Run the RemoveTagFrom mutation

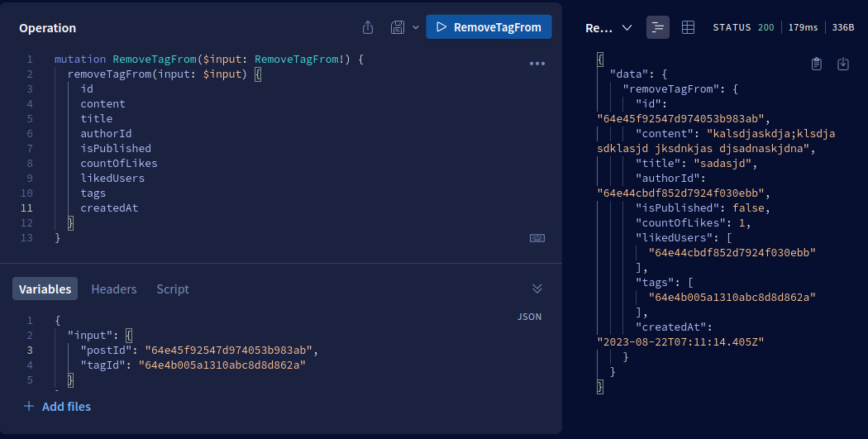[x=489, y=27]
